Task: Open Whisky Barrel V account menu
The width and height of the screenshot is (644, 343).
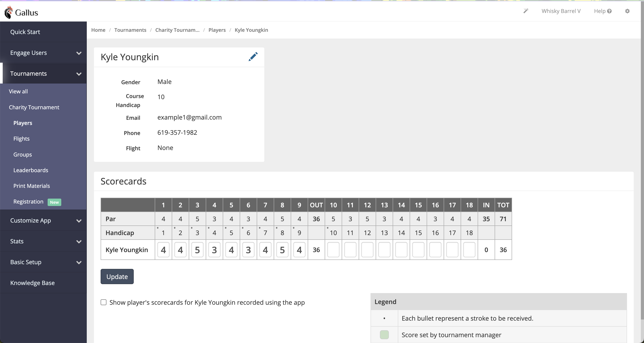Action: [561, 11]
